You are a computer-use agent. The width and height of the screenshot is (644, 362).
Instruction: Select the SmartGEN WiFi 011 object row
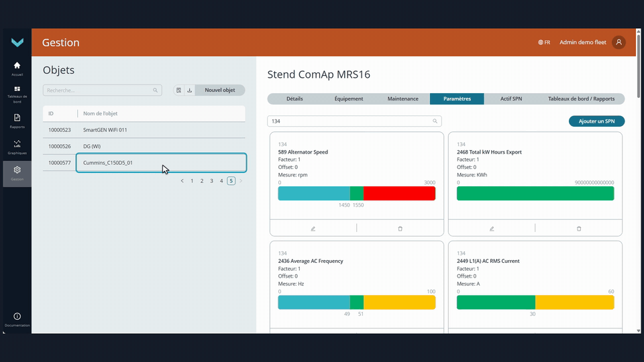pyautogui.click(x=144, y=129)
